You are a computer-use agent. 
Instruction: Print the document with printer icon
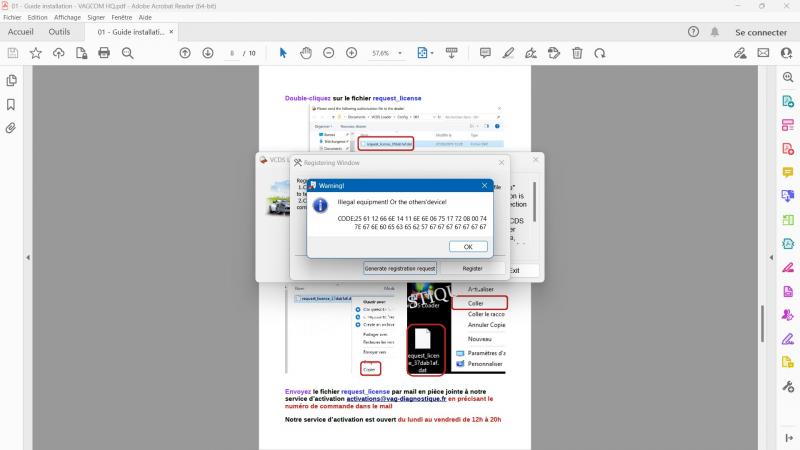[x=104, y=53]
